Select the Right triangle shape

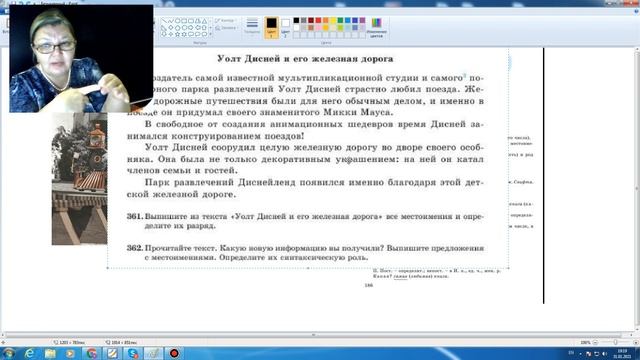[x=164, y=27]
